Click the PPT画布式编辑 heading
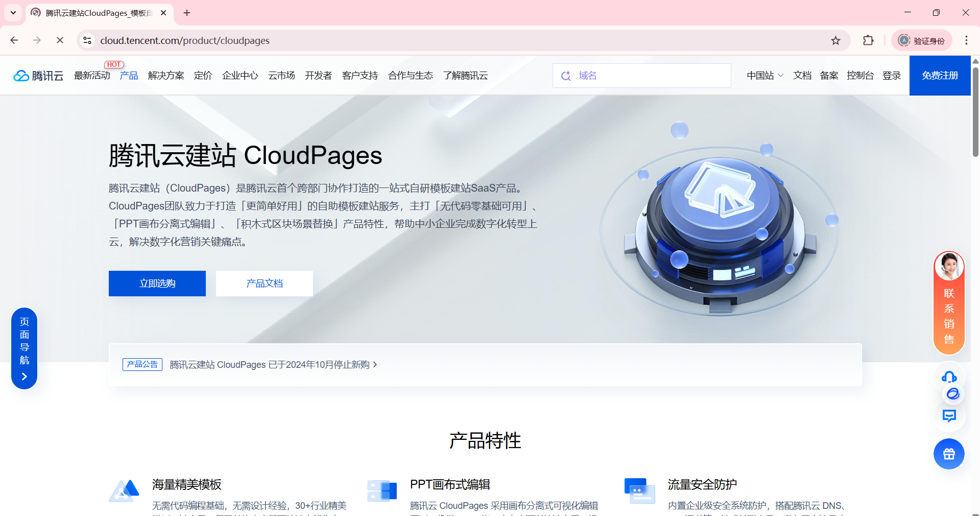The width and height of the screenshot is (980, 516). click(450, 484)
